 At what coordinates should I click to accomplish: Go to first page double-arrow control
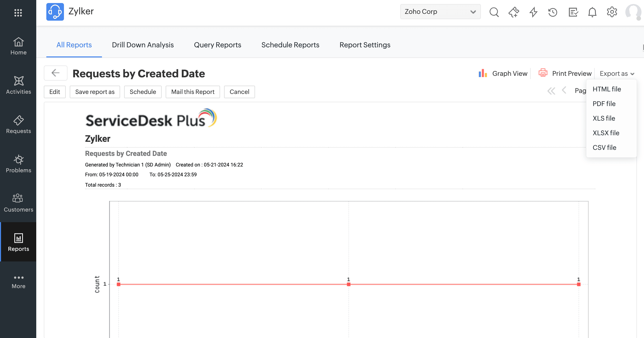click(x=551, y=91)
